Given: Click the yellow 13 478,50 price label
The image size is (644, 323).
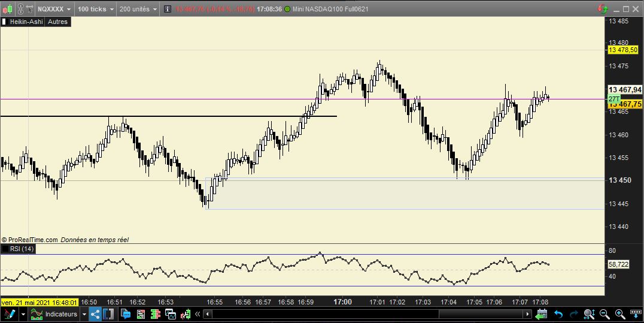Looking at the screenshot, I should (x=622, y=50).
